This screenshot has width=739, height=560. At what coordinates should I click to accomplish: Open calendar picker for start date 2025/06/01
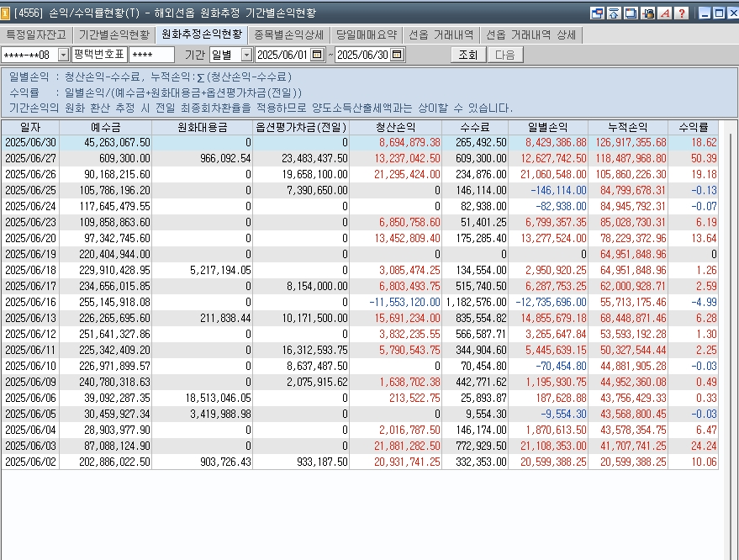(x=318, y=55)
